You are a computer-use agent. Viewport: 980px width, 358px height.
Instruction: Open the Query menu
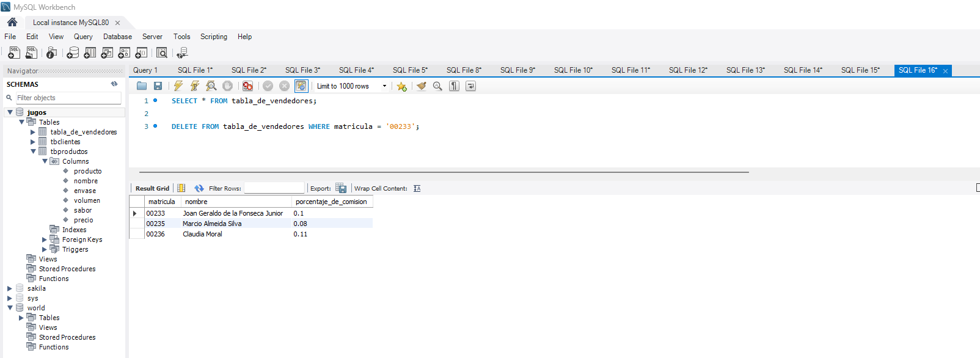pos(83,37)
